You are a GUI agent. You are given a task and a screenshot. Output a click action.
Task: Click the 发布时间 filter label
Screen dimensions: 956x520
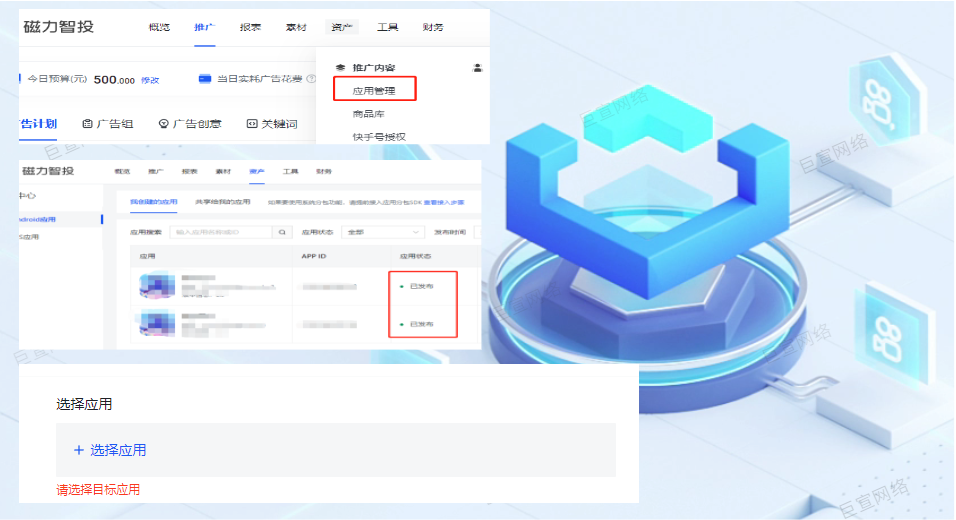pos(450,232)
